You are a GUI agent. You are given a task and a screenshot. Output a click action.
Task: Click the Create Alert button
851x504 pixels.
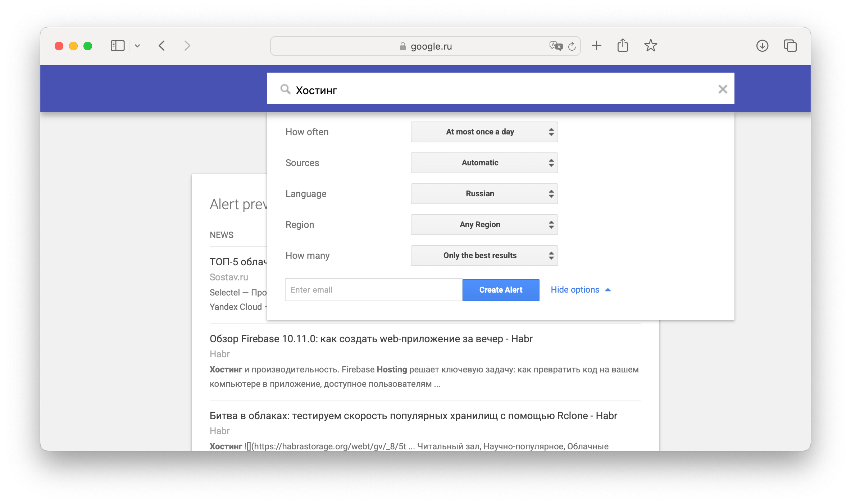pyautogui.click(x=500, y=290)
